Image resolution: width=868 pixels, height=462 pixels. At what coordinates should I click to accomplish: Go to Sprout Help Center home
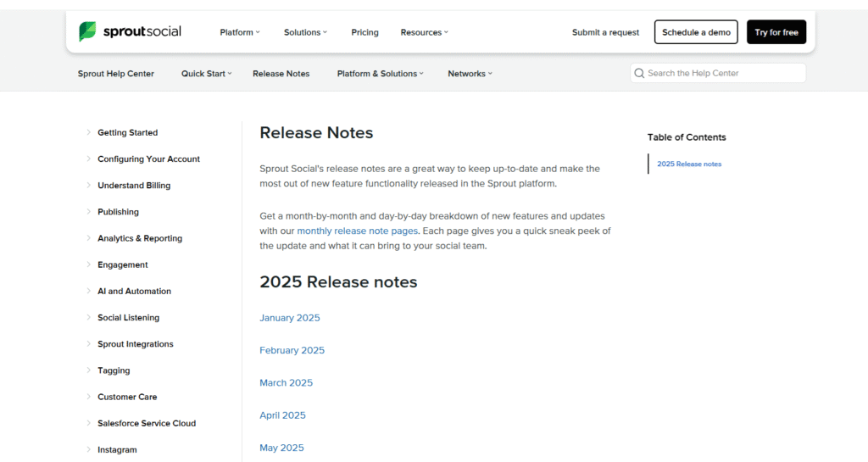(x=115, y=74)
